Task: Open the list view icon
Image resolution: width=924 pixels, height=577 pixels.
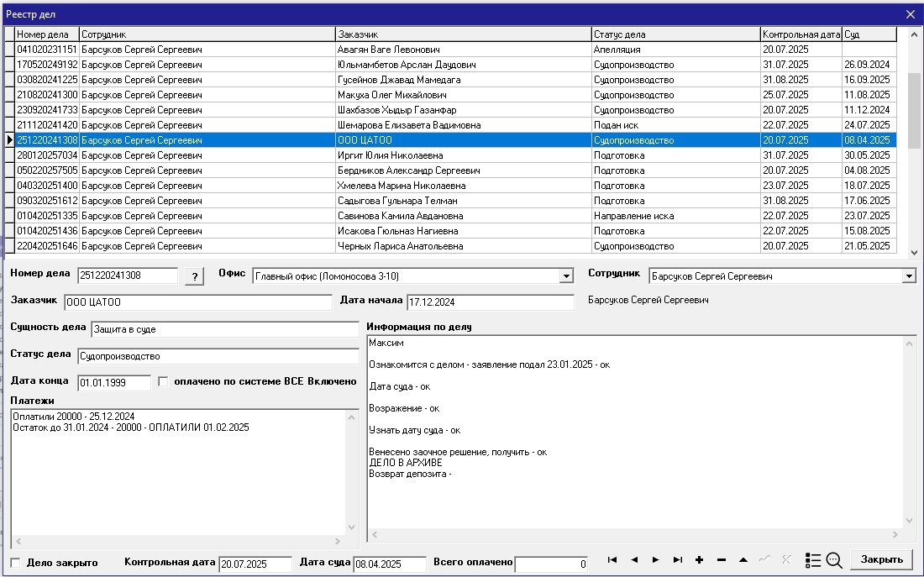Action: tap(812, 560)
